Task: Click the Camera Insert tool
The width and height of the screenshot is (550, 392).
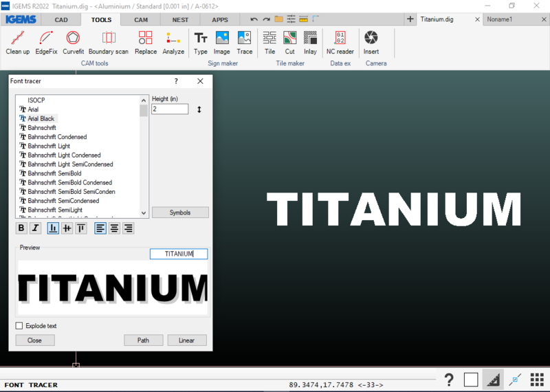Action: pos(371,43)
